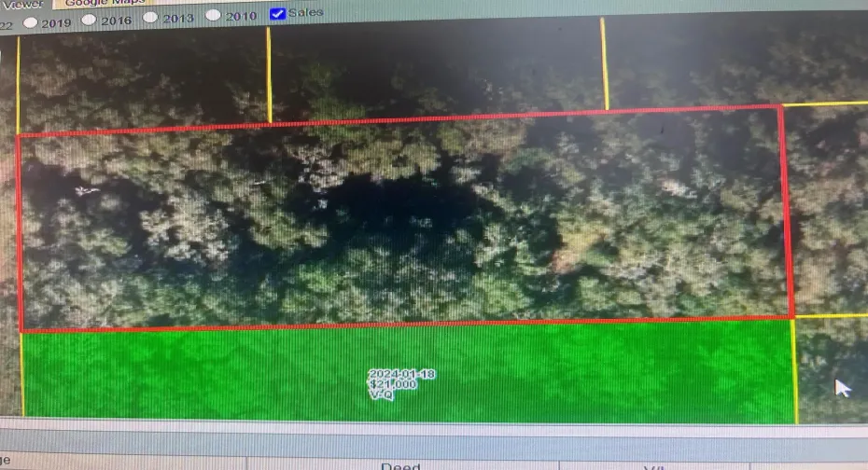Choose the 2010 aerial year option
Screen dimensions: 868x470
213,16
